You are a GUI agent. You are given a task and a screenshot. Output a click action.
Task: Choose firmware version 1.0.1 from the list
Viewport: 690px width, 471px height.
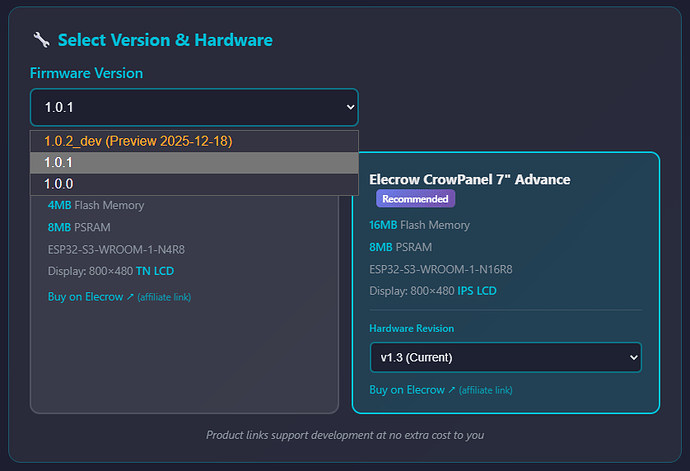point(60,162)
